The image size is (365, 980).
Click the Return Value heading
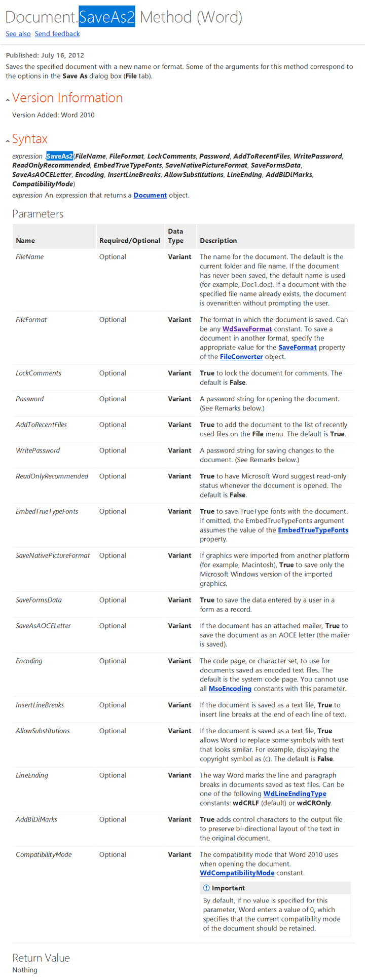(x=41, y=958)
